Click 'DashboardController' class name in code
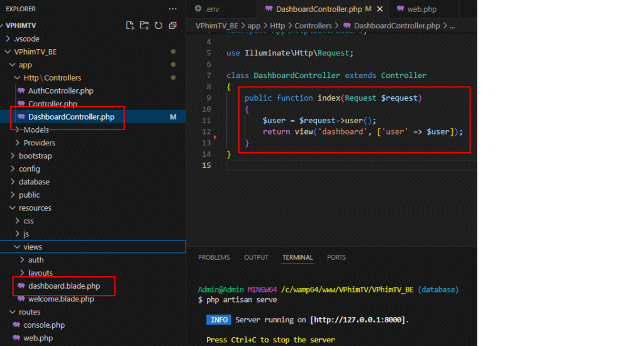644x346 pixels. 297,75
